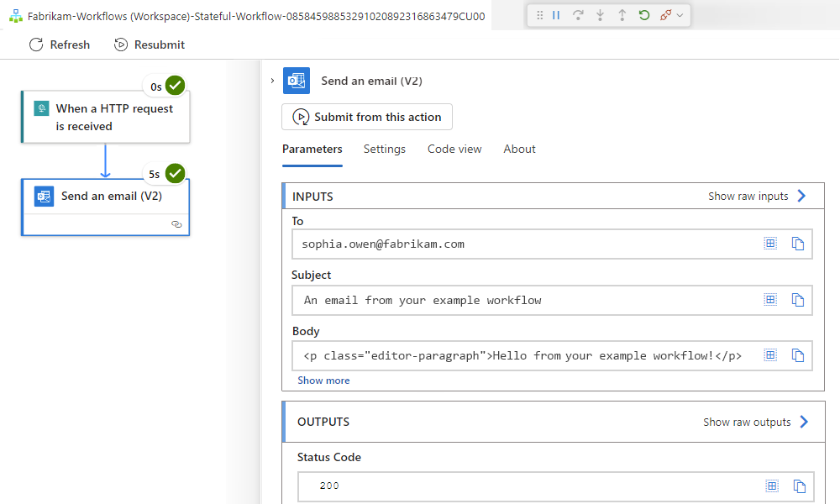The width and height of the screenshot is (840, 504).
Task: Copy the recipient email address
Action: coord(798,243)
